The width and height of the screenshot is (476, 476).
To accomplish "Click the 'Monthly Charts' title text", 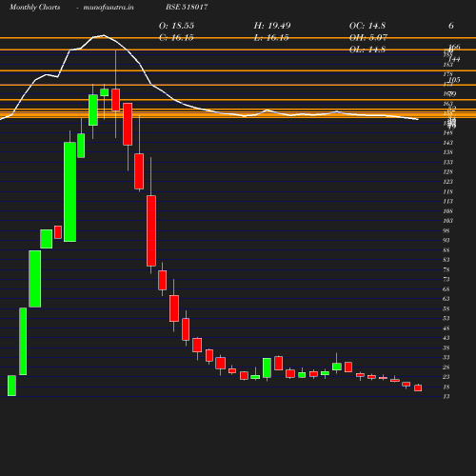I will click(x=35, y=7).
